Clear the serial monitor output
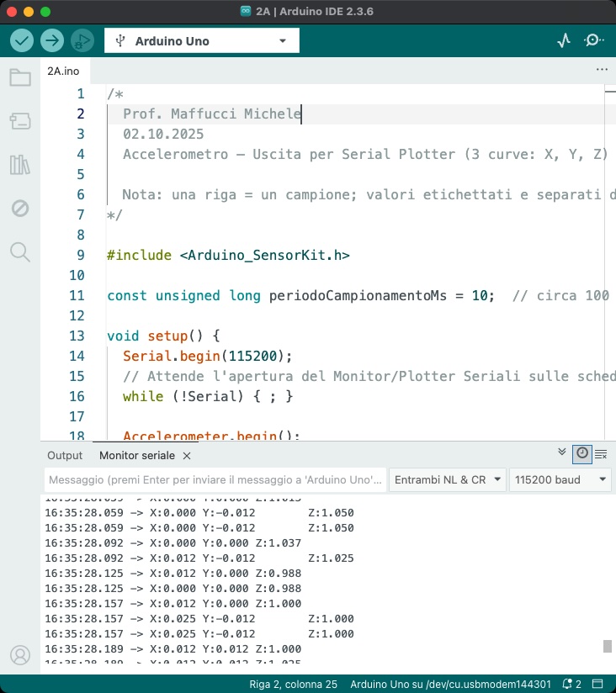The width and height of the screenshot is (616, 693). (x=601, y=454)
